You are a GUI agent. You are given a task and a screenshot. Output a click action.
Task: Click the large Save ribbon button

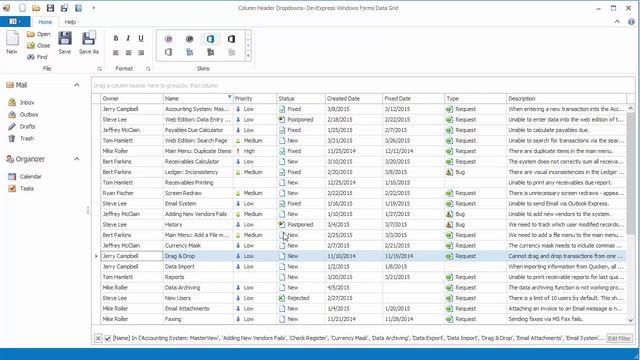point(64,42)
